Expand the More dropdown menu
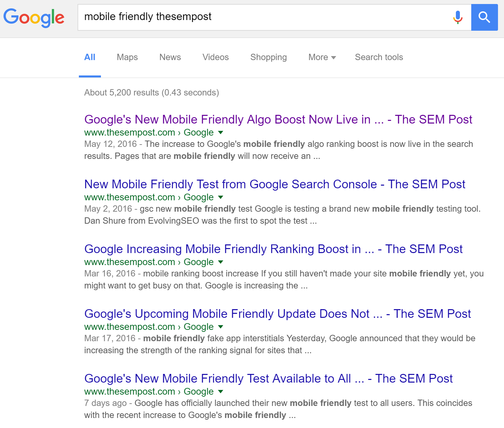Screen dimensions: 504x428 (322, 57)
